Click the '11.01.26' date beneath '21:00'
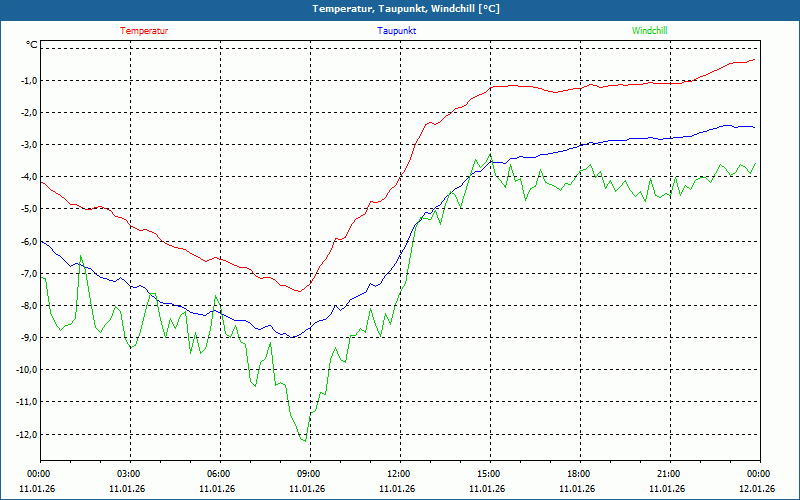This screenshot has width=800, height=500. [x=667, y=489]
